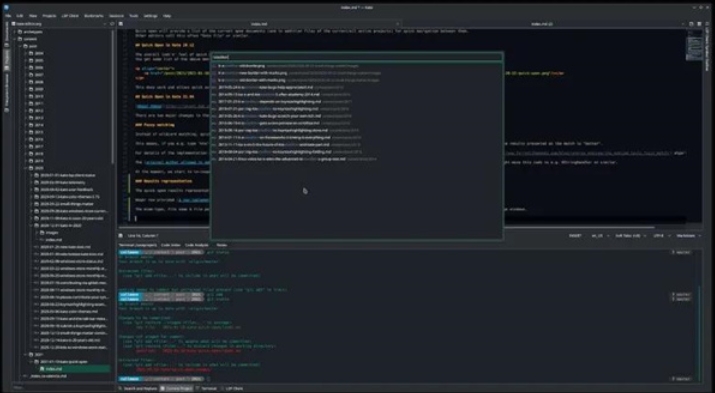Screen dimensions: 715x393
Task: Select the 2021 folder in project tree
Action: pos(39,354)
